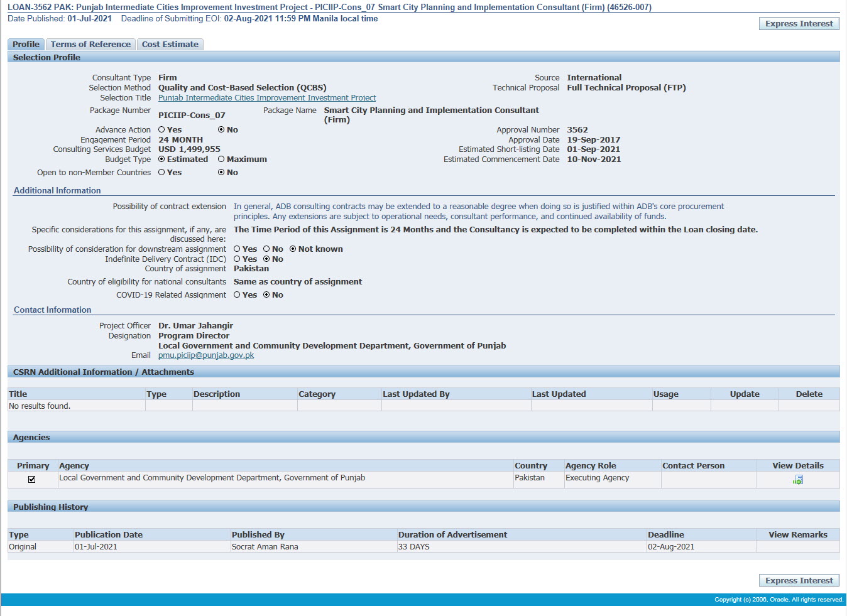Click the 'Dr. Umar Jahangir' project officer name
The image size is (847, 616).
[x=195, y=325]
